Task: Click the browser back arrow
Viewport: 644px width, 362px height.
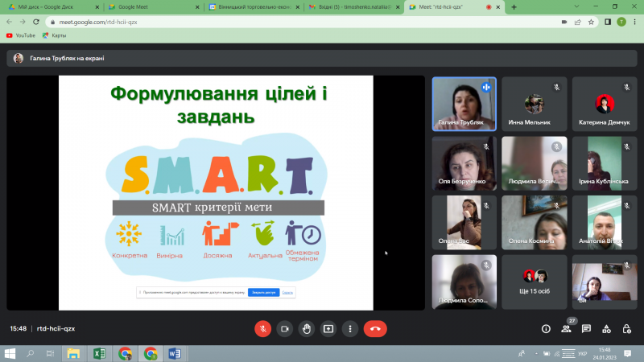Action: click(x=9, y=22)
